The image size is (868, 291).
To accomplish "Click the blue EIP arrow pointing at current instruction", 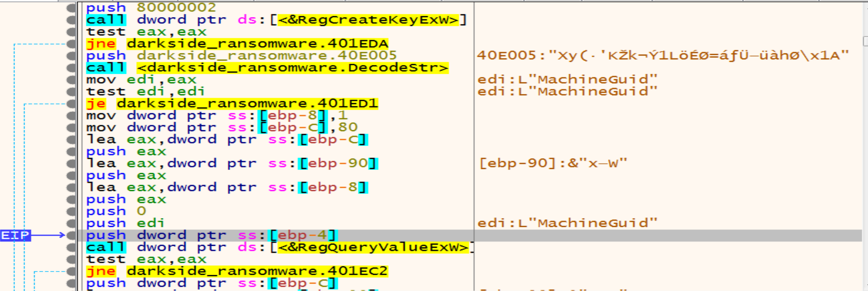I will (51, 235).
